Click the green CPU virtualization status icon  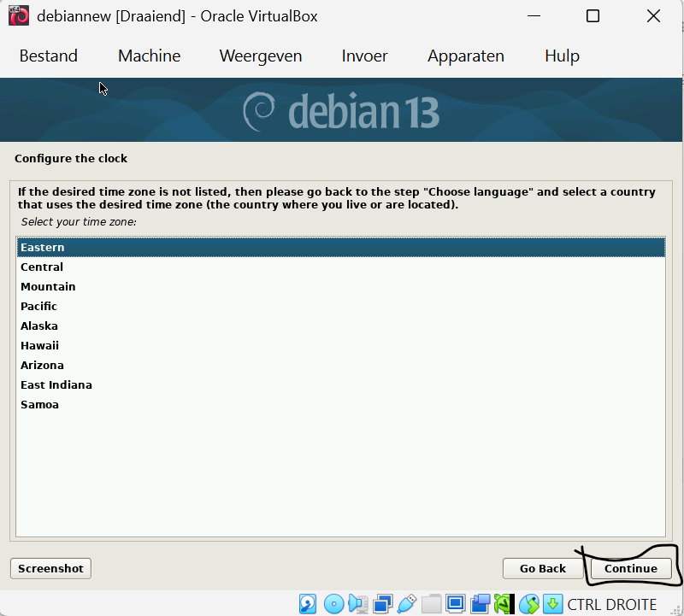(504, 604)
